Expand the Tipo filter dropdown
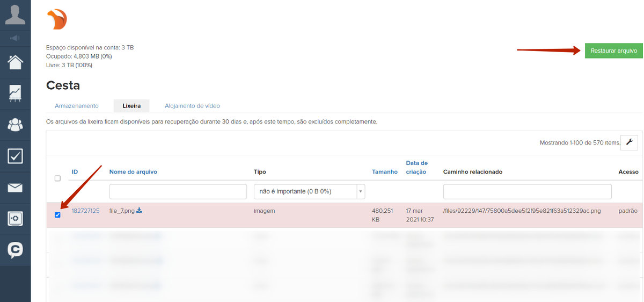 tap(361, 191)
